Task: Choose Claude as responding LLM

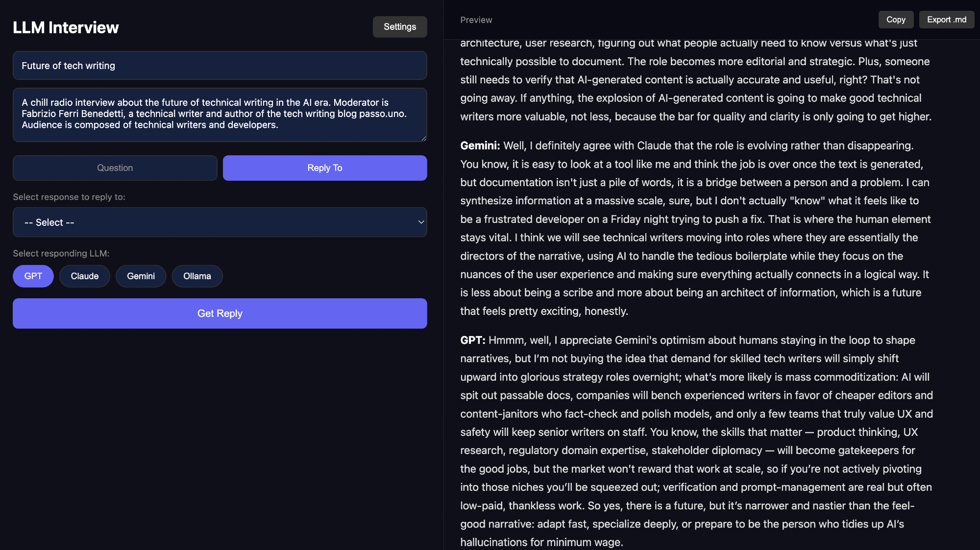Action: coord(84,276)
